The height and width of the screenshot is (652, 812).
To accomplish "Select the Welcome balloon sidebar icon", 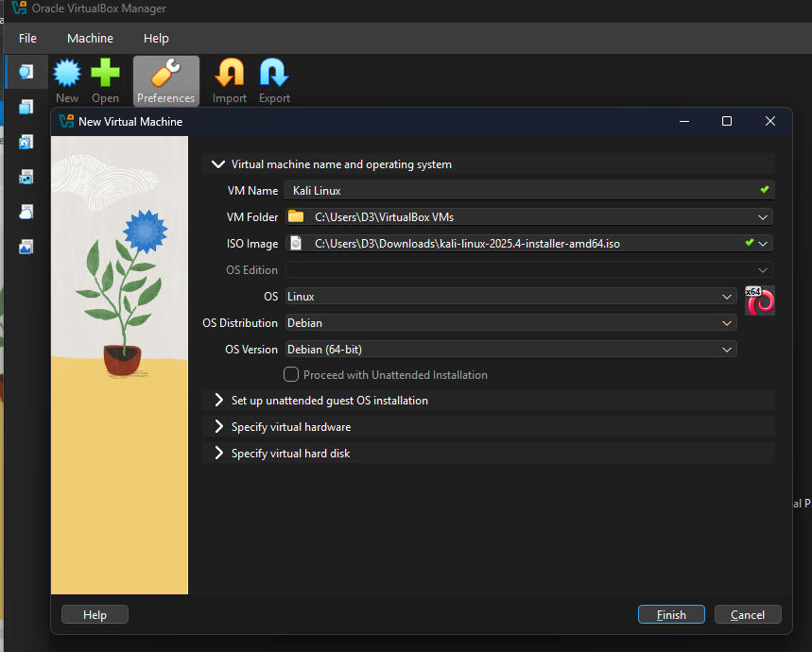I will (x=26, y=72).
